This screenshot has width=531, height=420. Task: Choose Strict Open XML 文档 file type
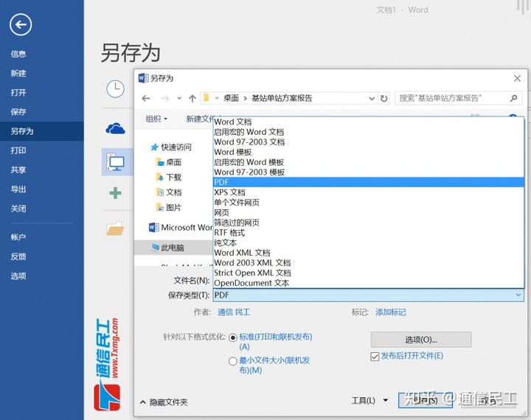pyautogui.click(x=369, y=273)
